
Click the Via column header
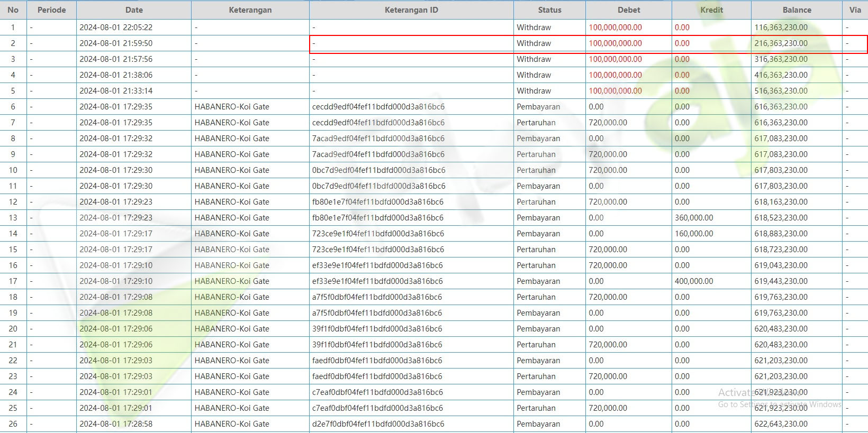855,10
